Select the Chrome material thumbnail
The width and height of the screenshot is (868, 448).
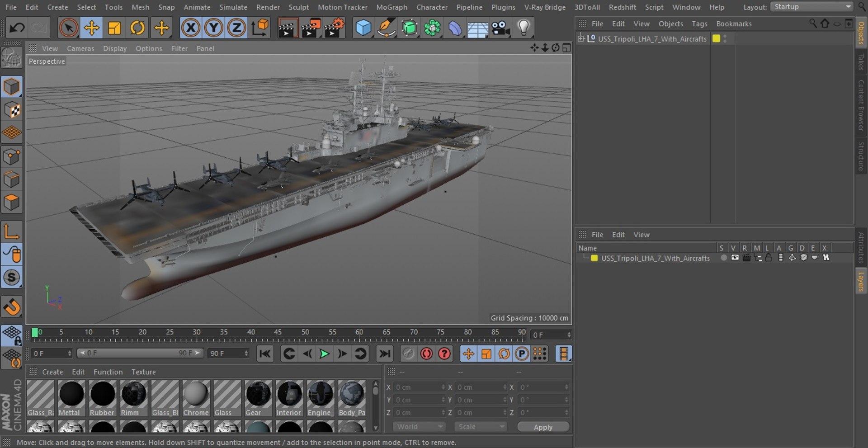[196, 398]
